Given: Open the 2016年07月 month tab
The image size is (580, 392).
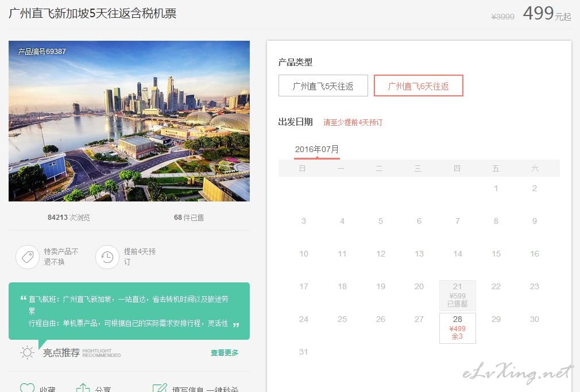Looking at the screenshot, I should (x=316, y=149).
